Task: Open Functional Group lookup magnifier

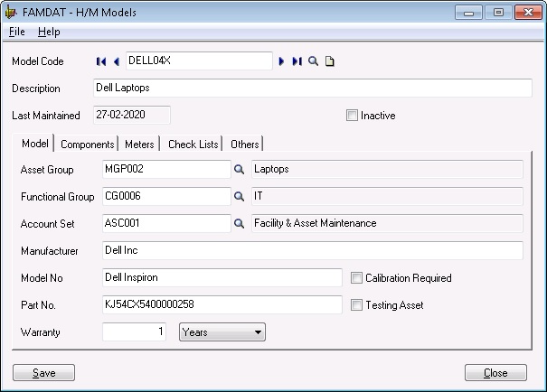Action: coord(239,196)
